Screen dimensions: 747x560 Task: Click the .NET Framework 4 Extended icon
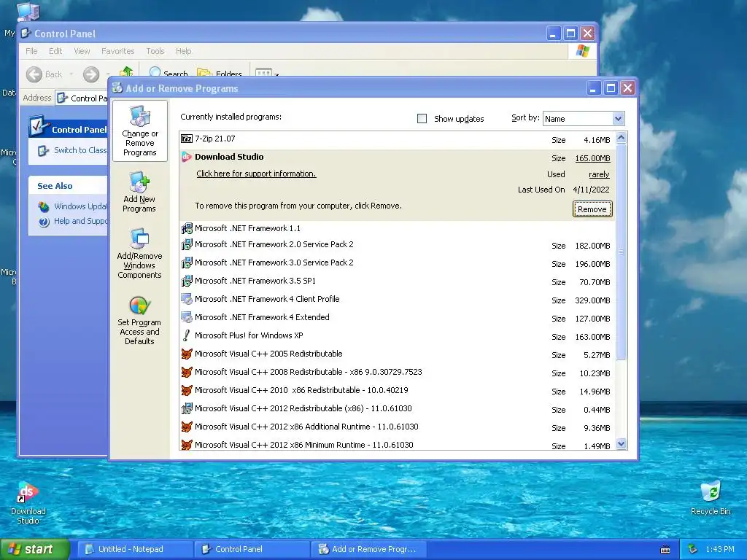187,317
